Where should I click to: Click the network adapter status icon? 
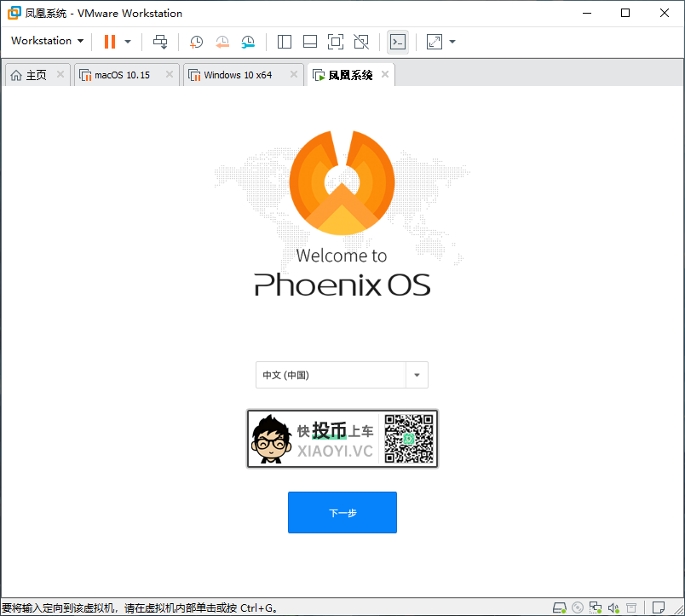pos(596,607)
